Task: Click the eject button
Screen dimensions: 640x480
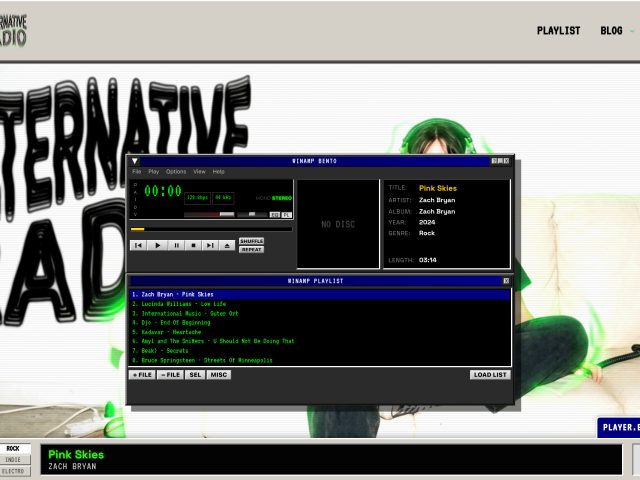Action: click(227, 245)
